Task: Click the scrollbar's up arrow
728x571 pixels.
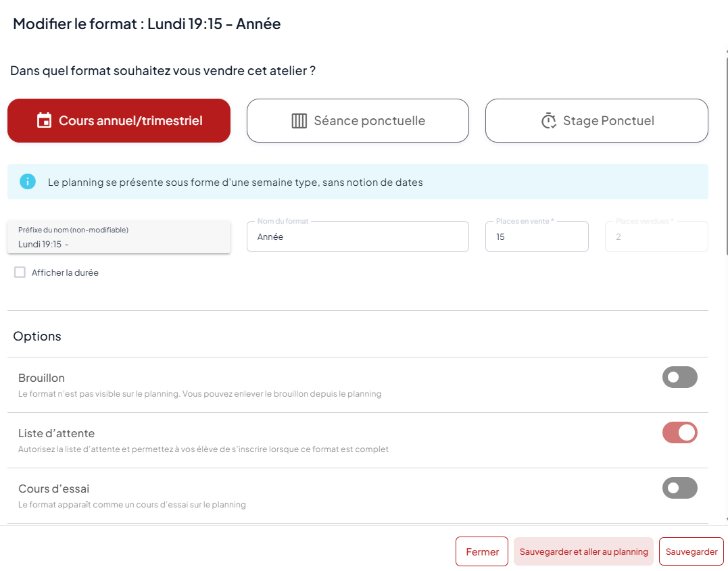Action: click(x=725, y=51)
